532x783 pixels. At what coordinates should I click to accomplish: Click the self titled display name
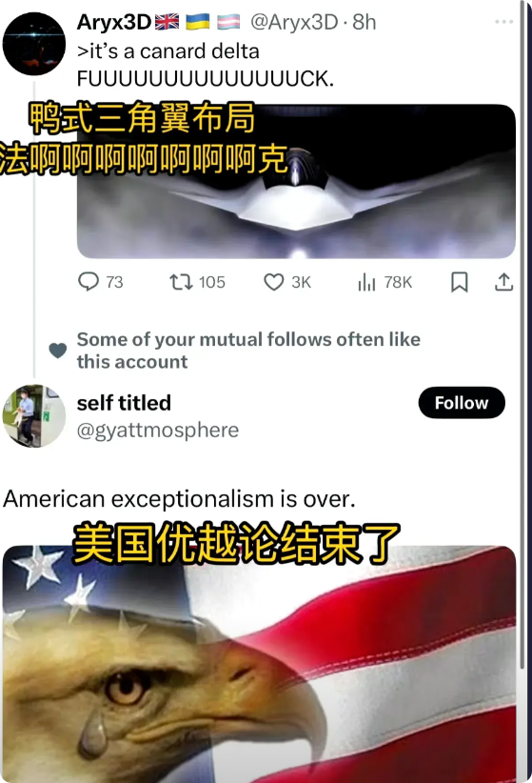124,403
